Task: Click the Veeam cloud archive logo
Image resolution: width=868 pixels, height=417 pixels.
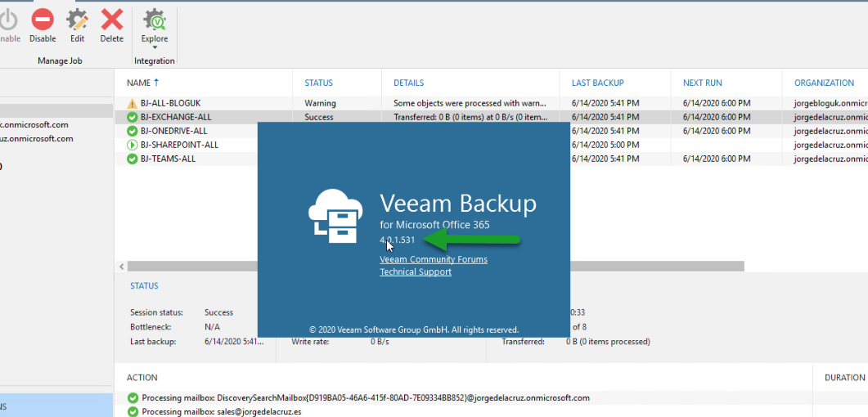Action: pyautogui.click(x=336, y=216)
